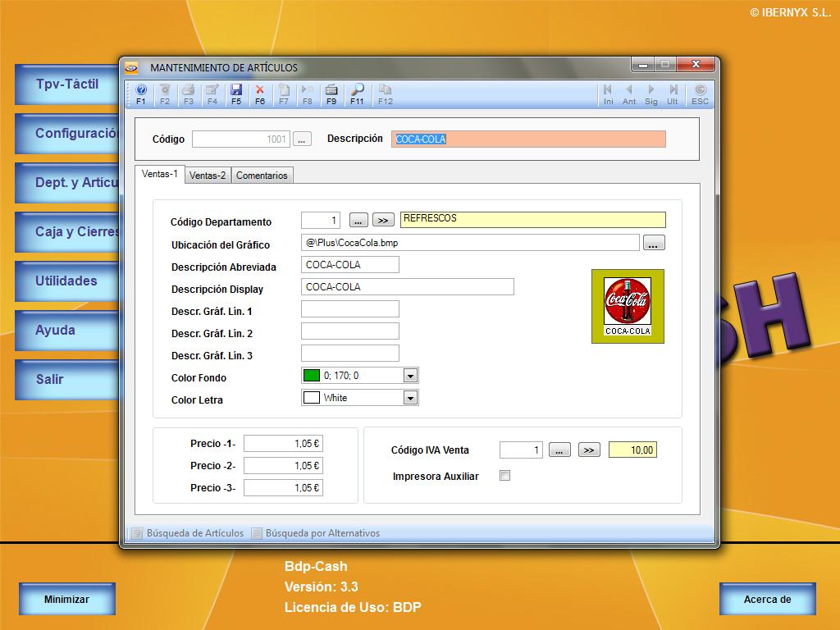Image resolution: width=840 pixels, height=630 pixels.
Task: Browse for graphic file with ellipsis button
Action: 654,243
